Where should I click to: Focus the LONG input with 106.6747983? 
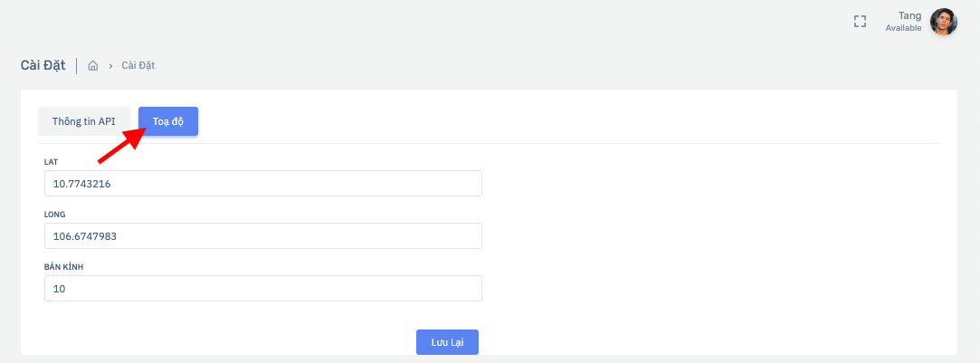click(x=262, y=235)
